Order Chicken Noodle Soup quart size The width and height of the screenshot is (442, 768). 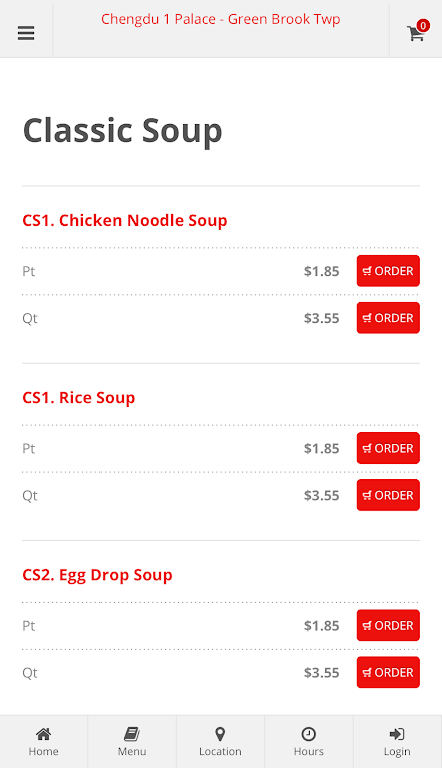coord(388,318)
